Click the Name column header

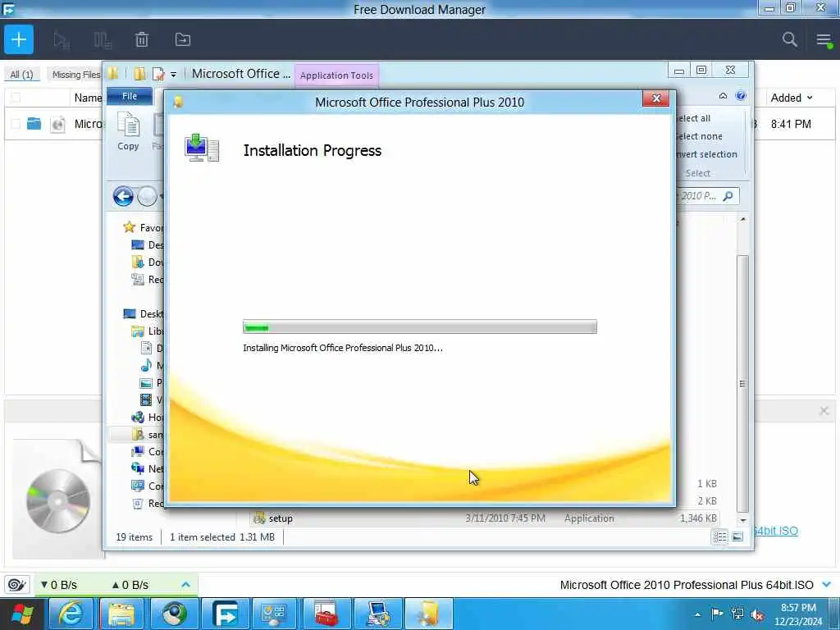pos(88,98)
